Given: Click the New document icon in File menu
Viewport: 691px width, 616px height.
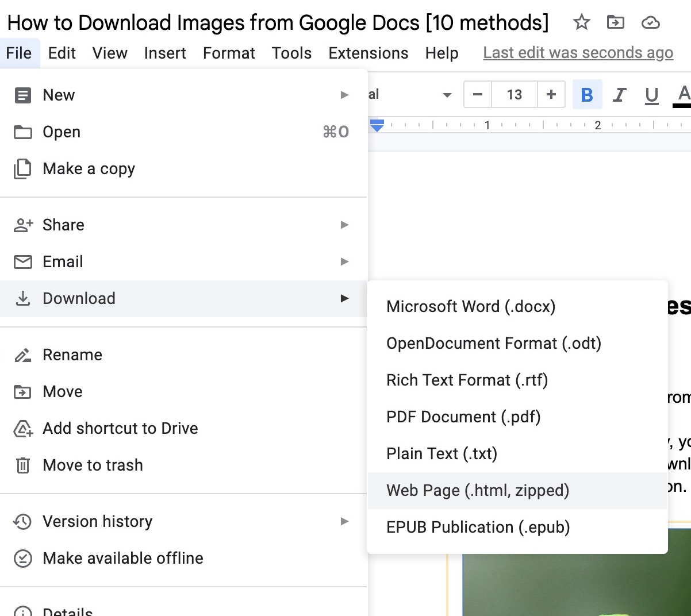Looking at the screenshot, I should (23, 95).
